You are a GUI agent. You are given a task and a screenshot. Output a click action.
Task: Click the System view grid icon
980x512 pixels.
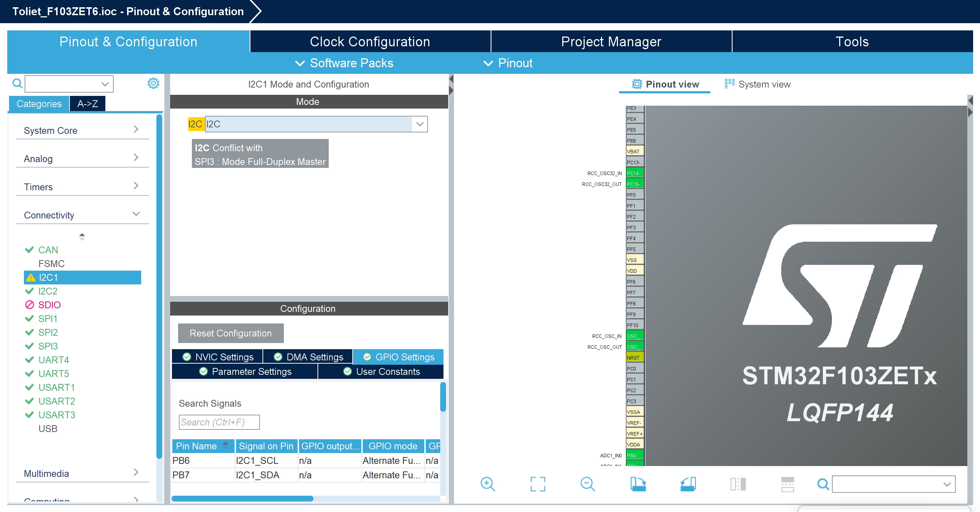[x=729, y=84]
